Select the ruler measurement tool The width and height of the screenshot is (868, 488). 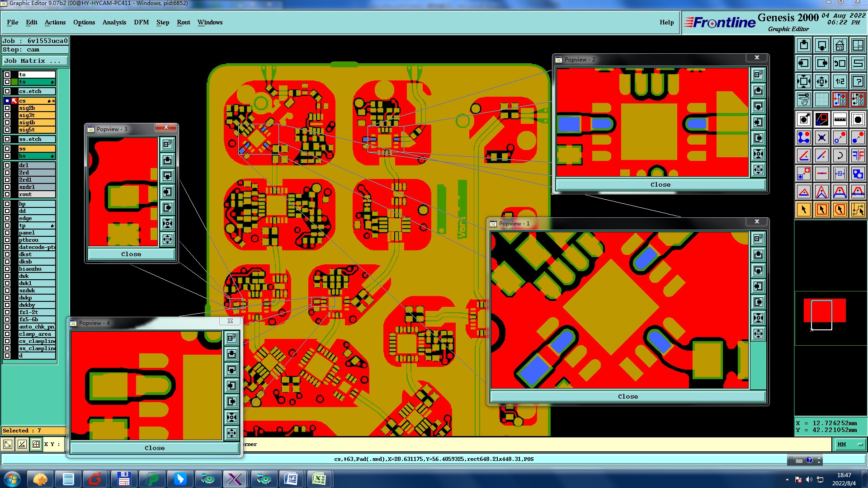click(840, 119)
